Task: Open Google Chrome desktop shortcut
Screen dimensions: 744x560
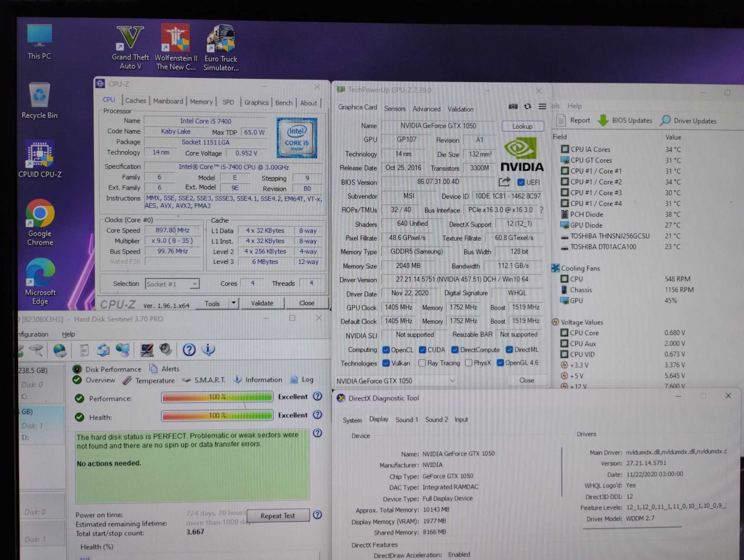Action: [x=40, y=222]
